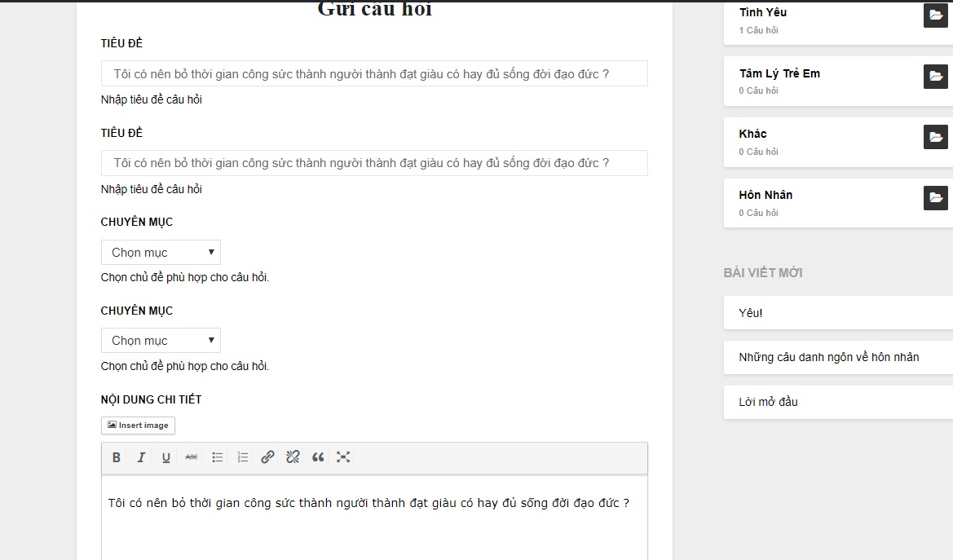Click the 'NỘI DUNG CHI TIẾT' label
The height and width of the screenshot is (560, 953).
pos(152,399)
